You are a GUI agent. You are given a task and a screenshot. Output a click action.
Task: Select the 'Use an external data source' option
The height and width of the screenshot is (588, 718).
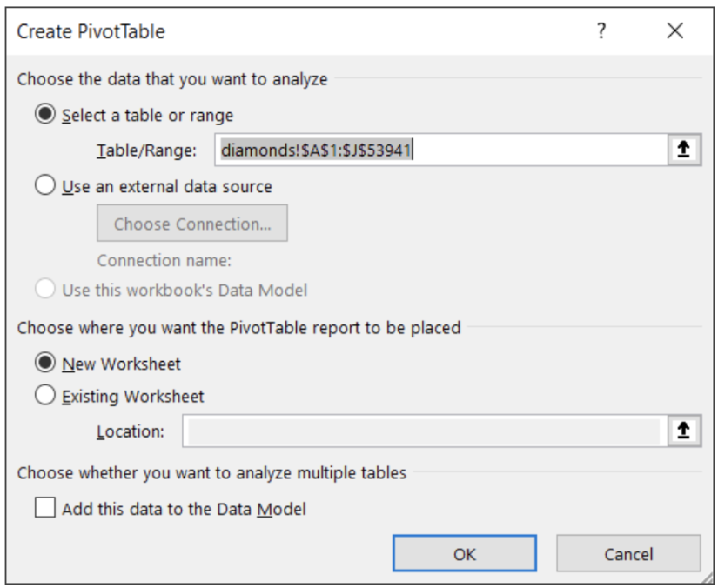point(44,185)
